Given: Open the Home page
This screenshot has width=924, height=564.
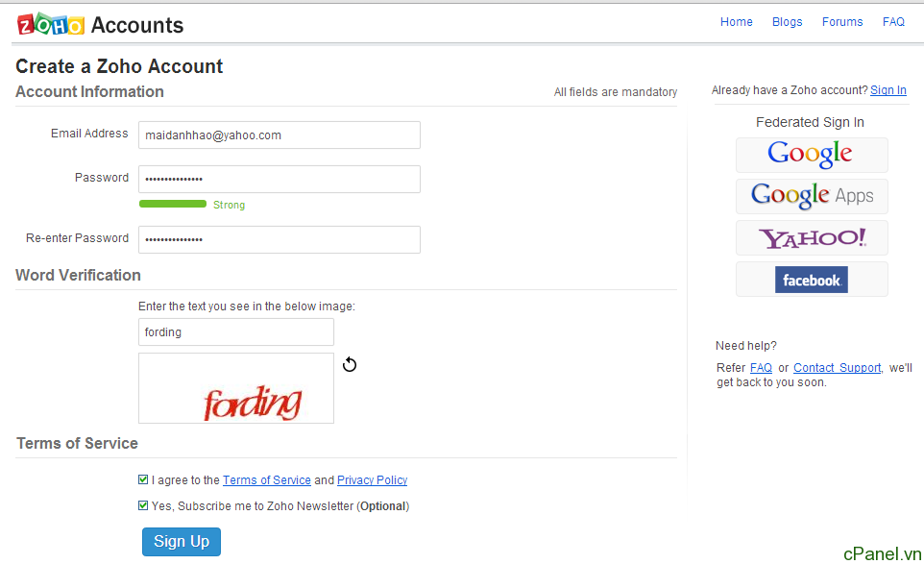Looking at the screenshot, I should (736, 22).
